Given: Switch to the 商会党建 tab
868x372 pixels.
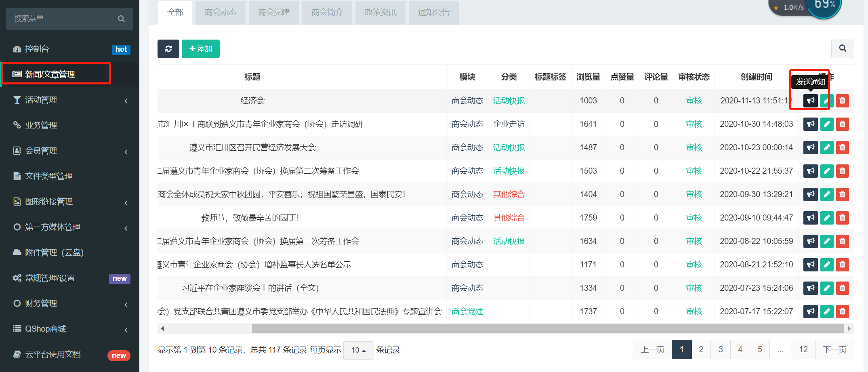Looking at the screenshot, I should 274,13.
